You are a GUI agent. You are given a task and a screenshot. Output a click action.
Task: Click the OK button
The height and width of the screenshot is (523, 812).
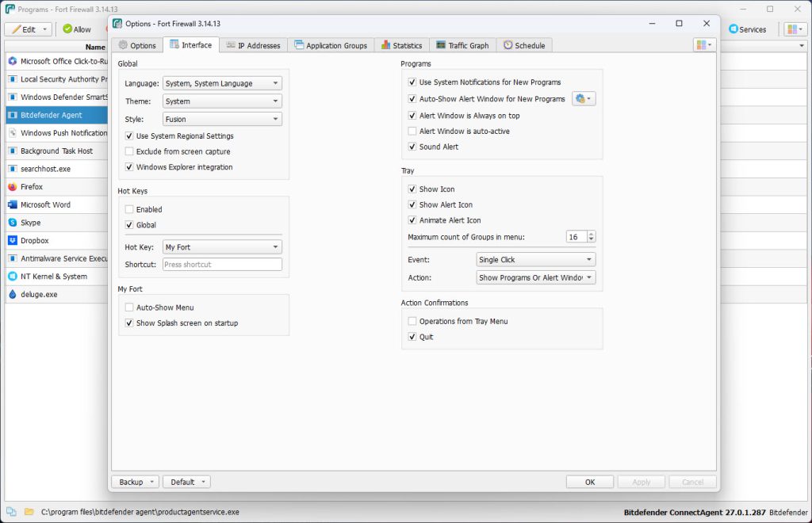(x=590, y=482)
